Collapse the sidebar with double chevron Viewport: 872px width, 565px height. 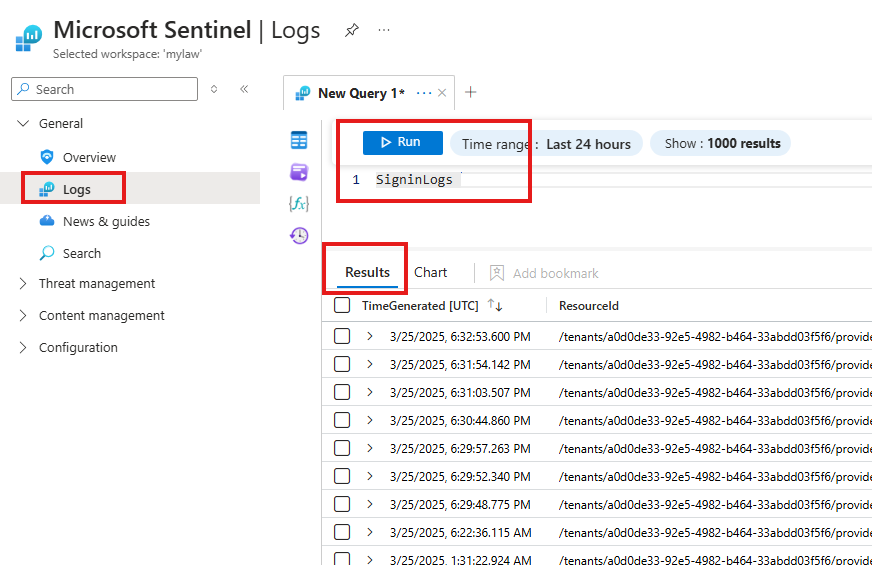click(244, 89)
